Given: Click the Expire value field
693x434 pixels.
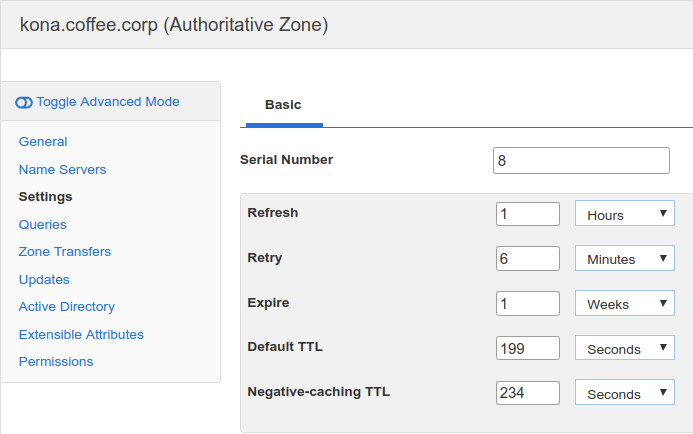Looking at the screenshot, I should [527, 303].
